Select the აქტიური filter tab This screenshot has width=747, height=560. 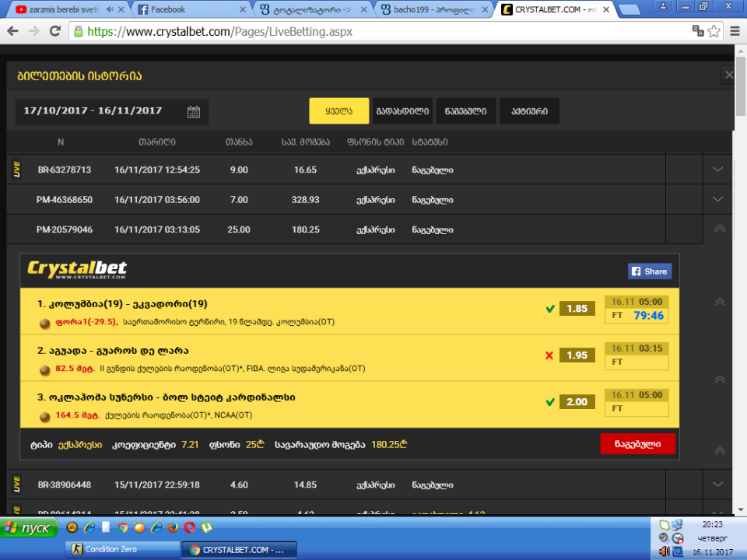(529, 111)
